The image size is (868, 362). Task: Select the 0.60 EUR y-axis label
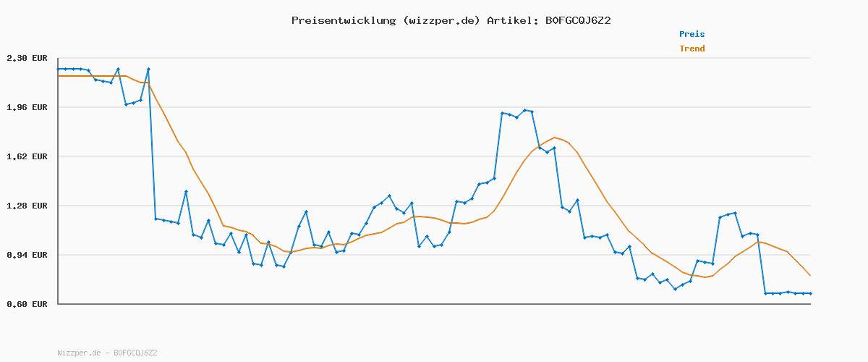pos(27,304)
